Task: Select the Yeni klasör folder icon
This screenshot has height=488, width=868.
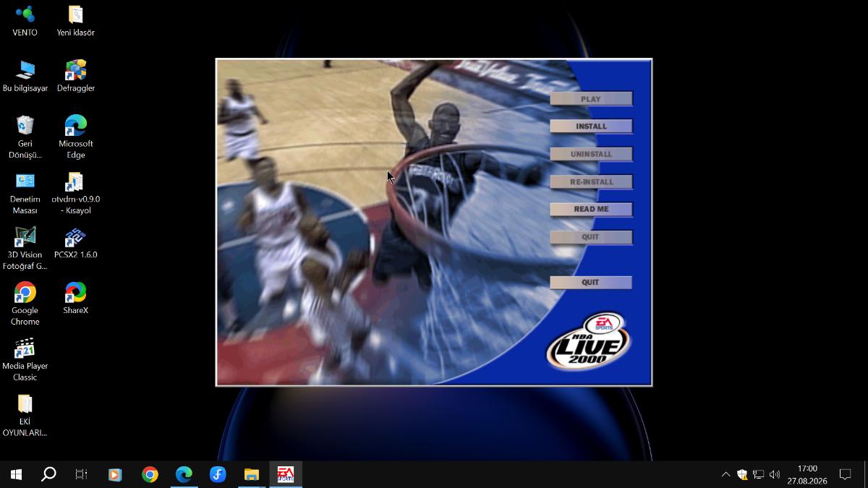Action: coord(75,21)
